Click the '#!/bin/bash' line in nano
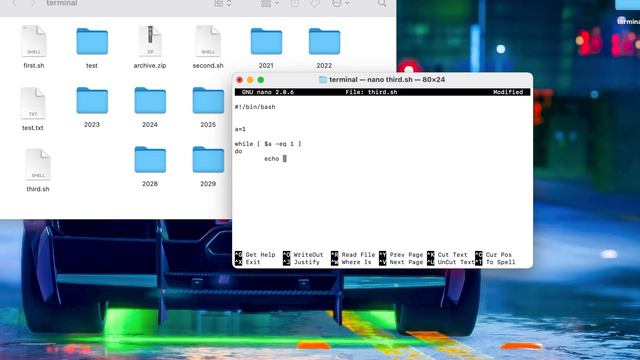This screenshot has height=360, width=640. coord(255,107)
